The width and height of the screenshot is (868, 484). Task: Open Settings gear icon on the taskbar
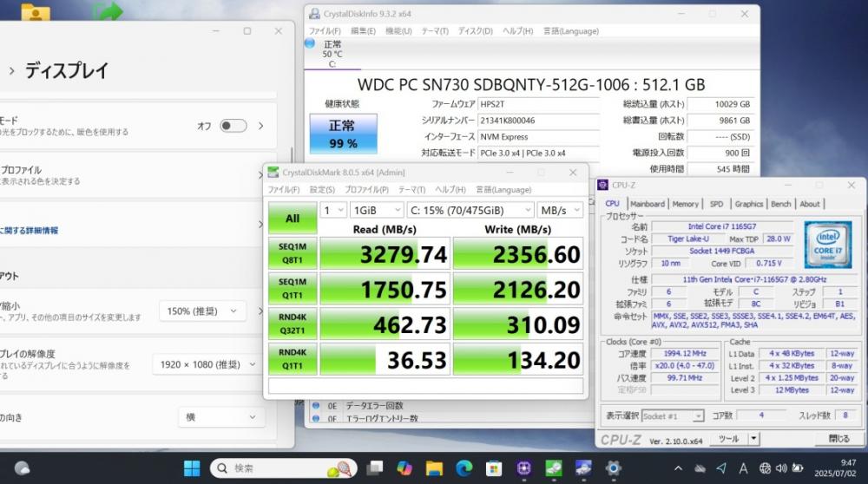click(613, 468)
